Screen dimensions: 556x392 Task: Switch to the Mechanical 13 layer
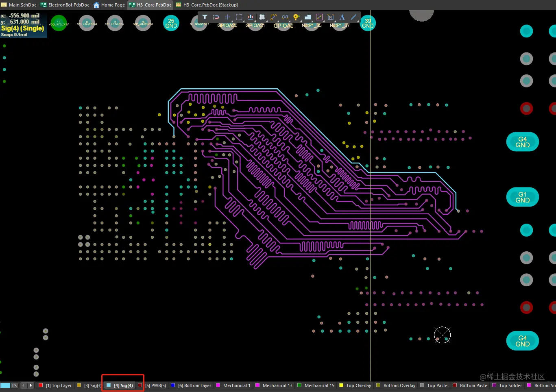coord(274,385)
